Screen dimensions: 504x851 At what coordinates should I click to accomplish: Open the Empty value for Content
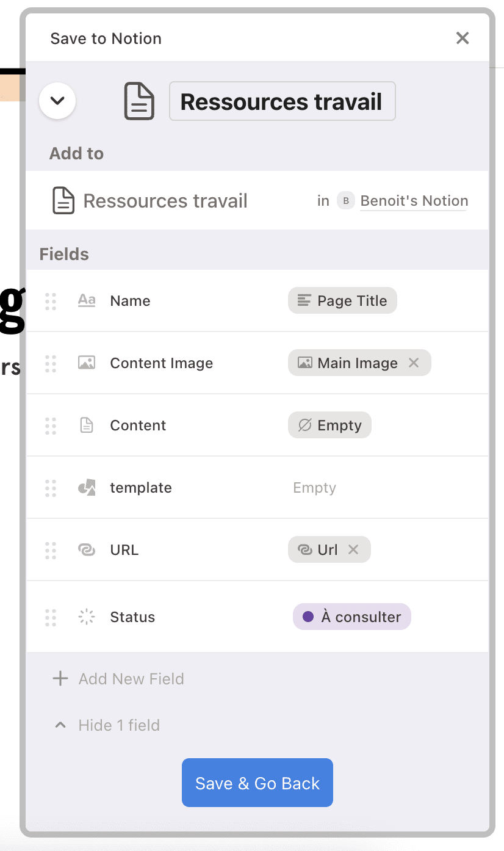coord(329,425)
